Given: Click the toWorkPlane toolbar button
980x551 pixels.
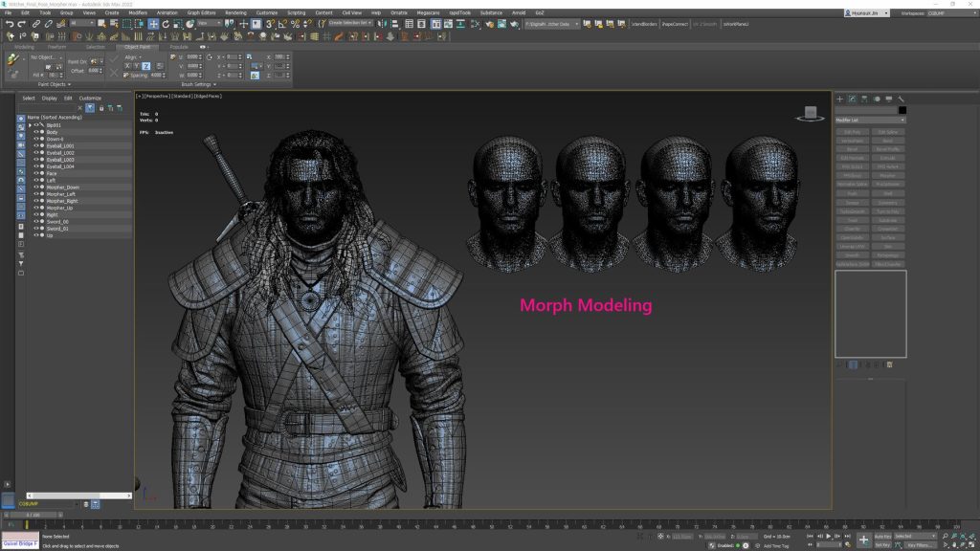Looking at the screenshot, I should pos(736,24).
